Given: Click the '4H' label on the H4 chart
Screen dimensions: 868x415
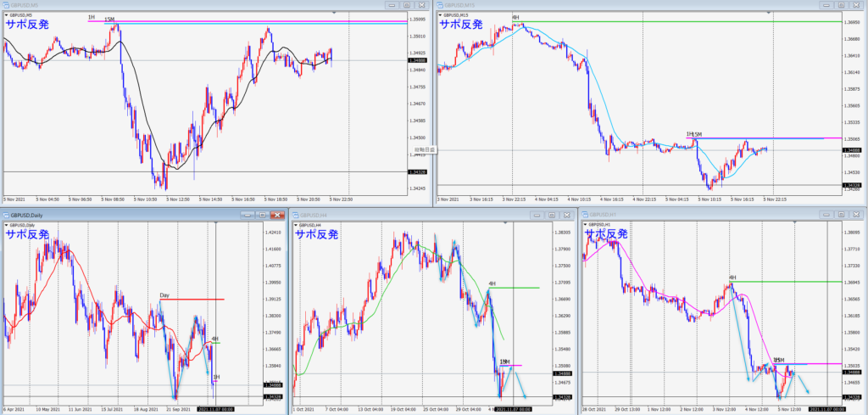Looking at the screenshot, I should 492,283.
